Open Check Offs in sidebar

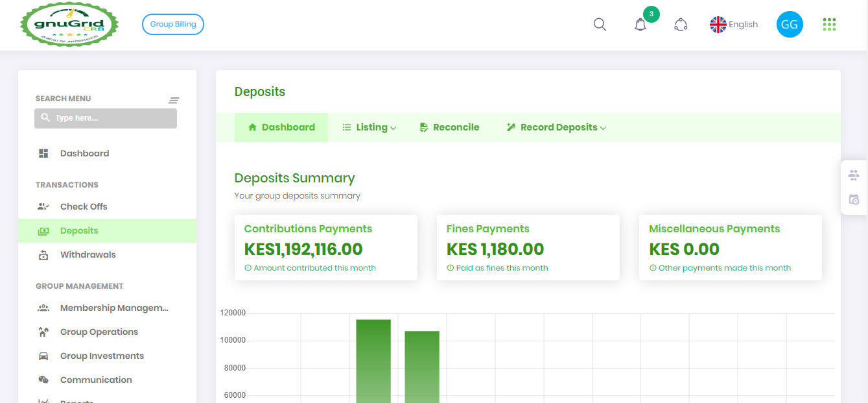coord(84,206)
